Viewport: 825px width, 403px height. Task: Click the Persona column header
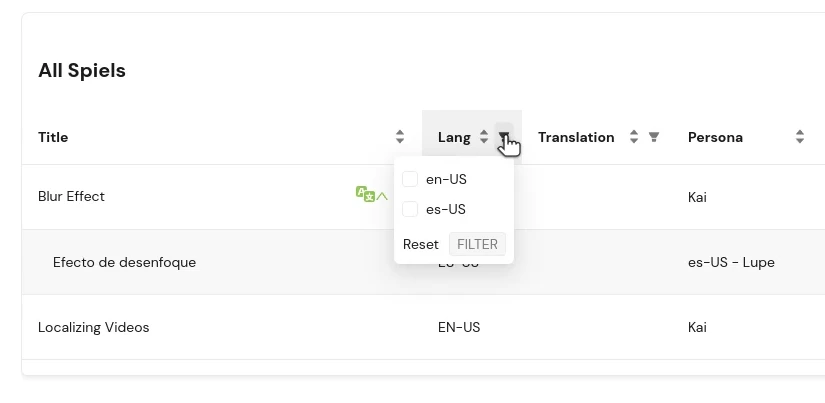[x=715, y=137]
